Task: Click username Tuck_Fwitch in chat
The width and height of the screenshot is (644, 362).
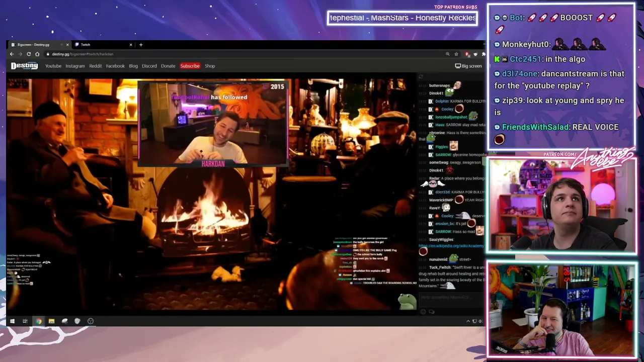Action: 440,267
